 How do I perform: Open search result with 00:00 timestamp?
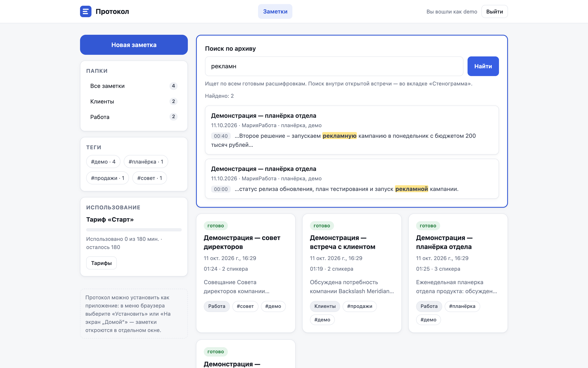tap(352, 179)
